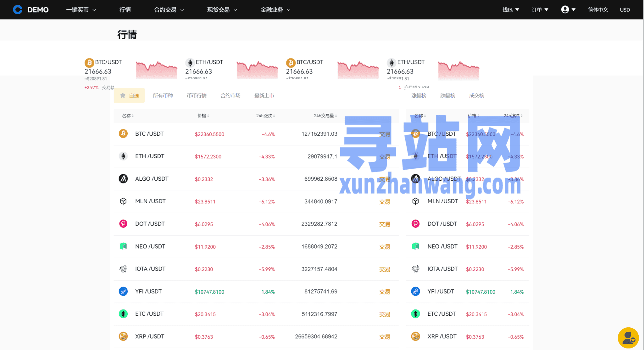This screenshot has height=350, width=644.
Task: Click $10747.8100 price in main table
Action: point(209,292)
